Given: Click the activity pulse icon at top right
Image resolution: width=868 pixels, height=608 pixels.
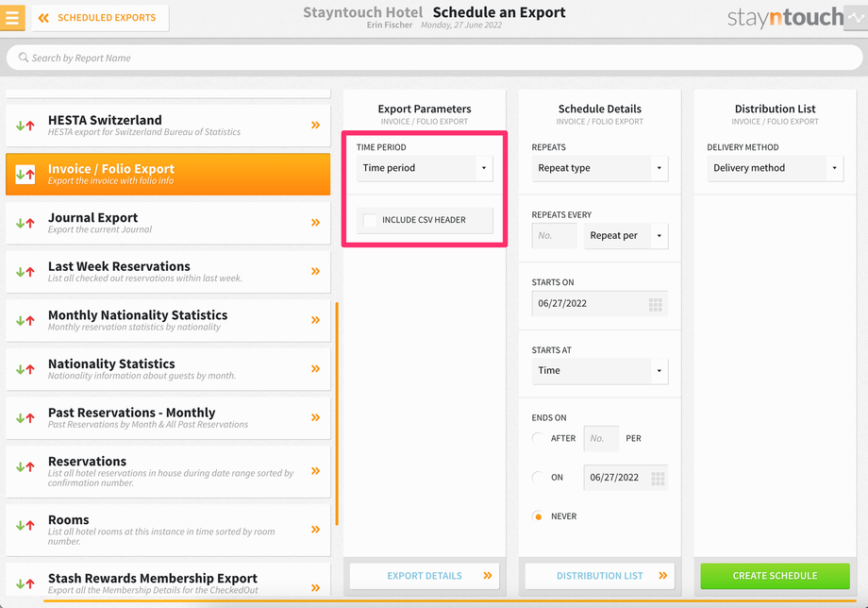Looking at the screenshot, I should coord(856,18).
